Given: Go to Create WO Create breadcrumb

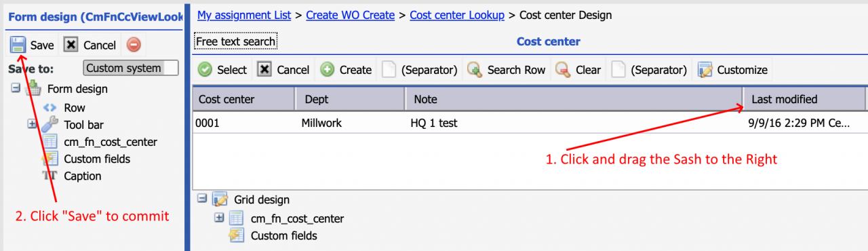Looking at the screenshot, I should click(x=350, y=15).
